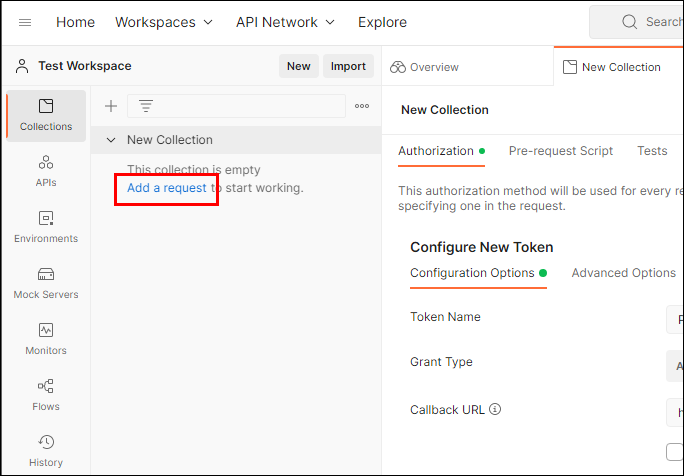
Task: Open the hamburger menu icon
Action: point(25,22)
